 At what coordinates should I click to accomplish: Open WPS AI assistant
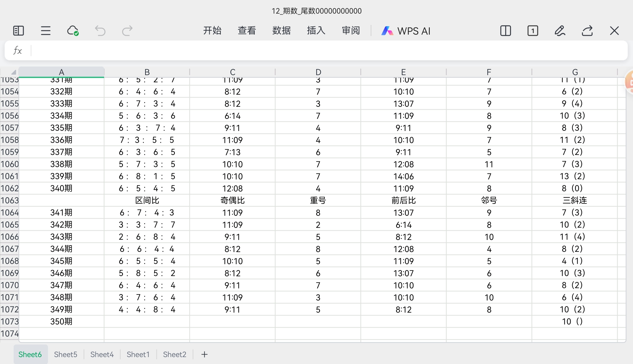click(406, 31)
